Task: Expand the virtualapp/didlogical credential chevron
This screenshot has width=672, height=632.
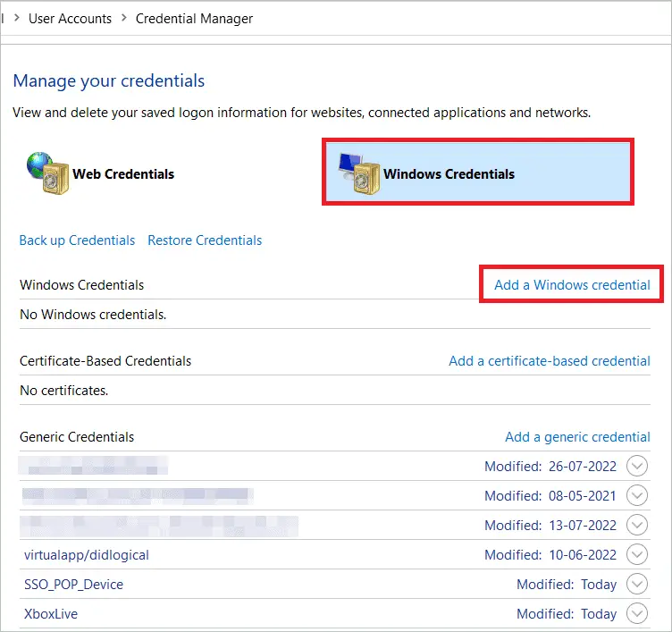Action: coord(637,555)
